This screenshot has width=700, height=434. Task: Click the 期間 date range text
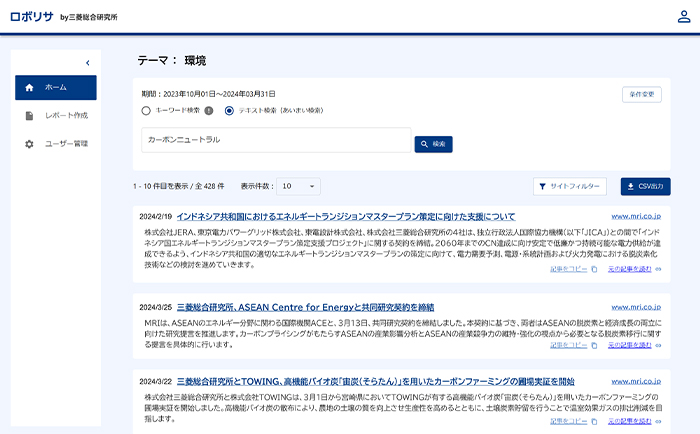[208, 94]
